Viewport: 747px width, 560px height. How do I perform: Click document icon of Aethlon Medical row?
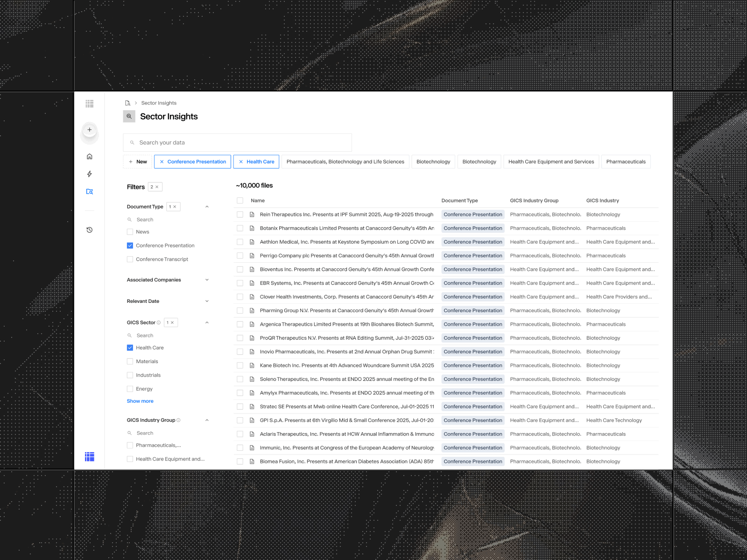(x=252, y=242)
